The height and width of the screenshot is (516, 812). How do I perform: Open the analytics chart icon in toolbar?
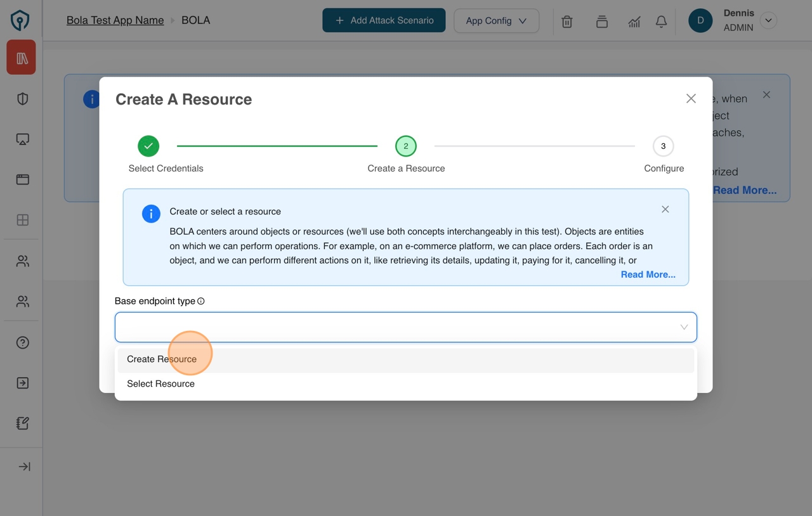[634, 22]
